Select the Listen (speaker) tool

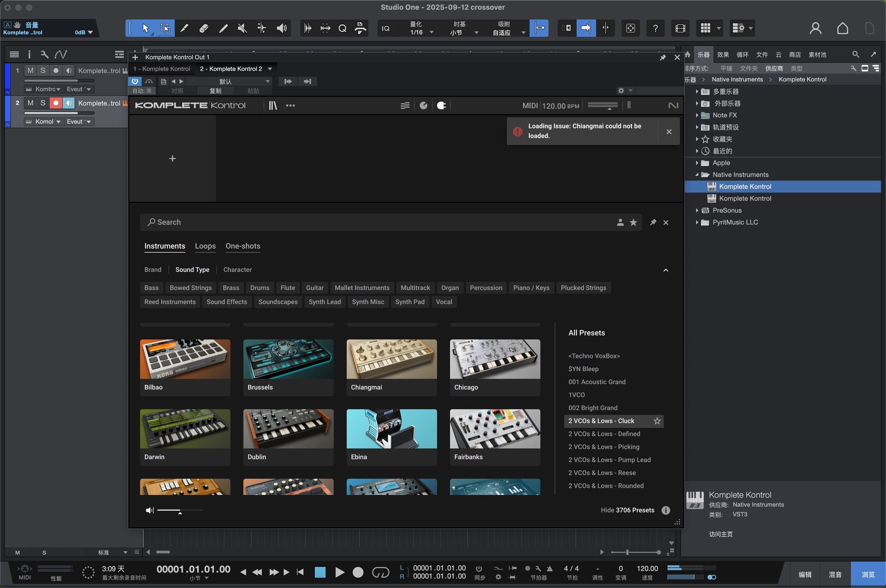pos(281,28)
